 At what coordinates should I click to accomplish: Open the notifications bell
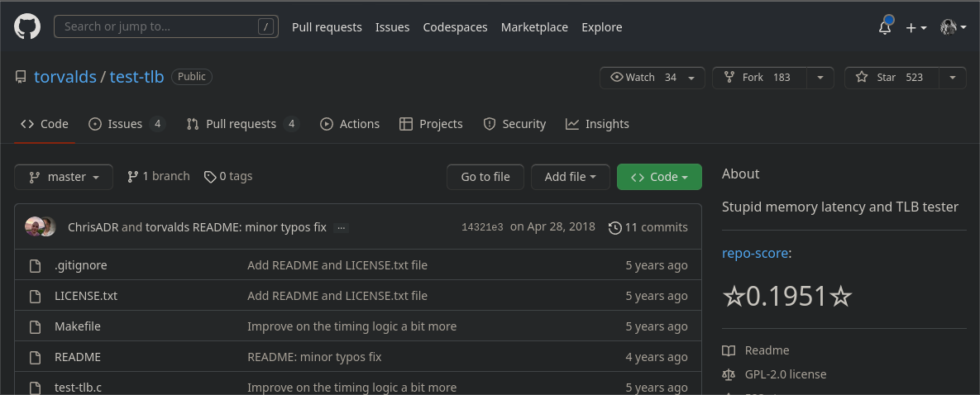885,27
